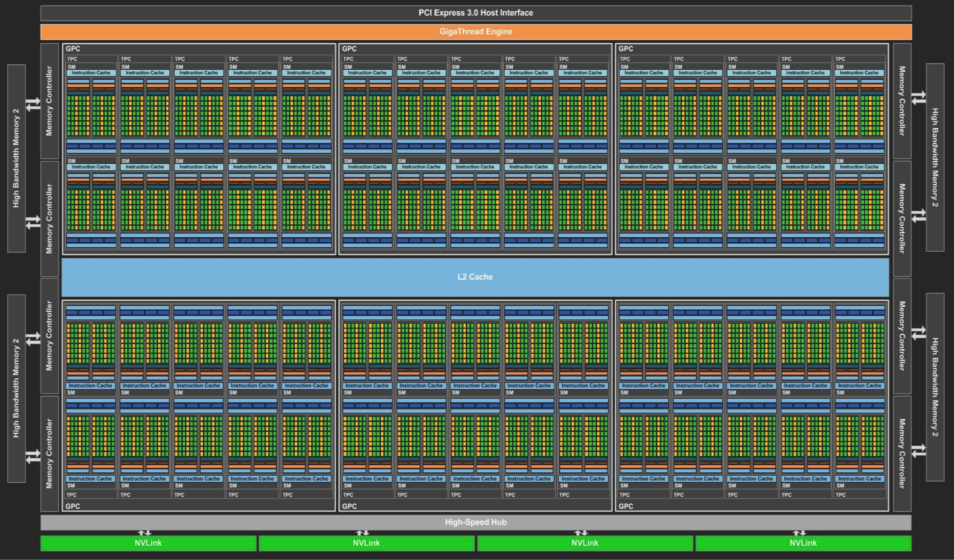Click first TPC label in top-left GPC
The image size is (954, 560).
coord(72,59)
